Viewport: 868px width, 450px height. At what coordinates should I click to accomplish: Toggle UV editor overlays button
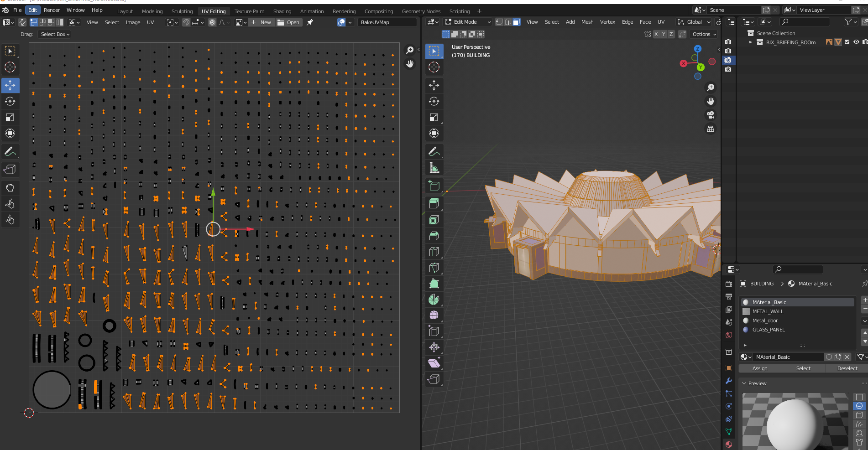[x=341, y=22]
